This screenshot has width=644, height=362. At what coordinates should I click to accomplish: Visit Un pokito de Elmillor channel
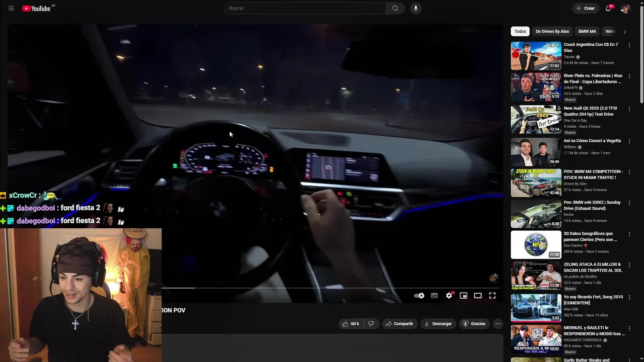pyautogui.click(x=580, y=277)
